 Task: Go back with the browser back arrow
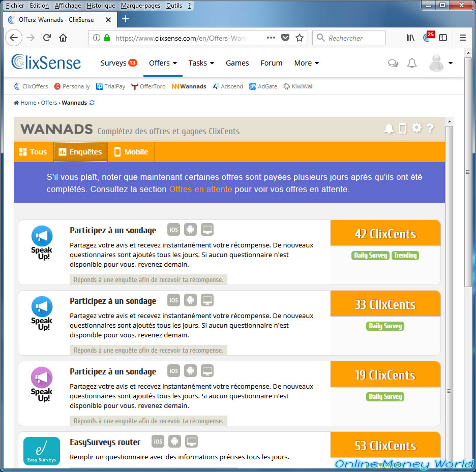(14, 38)
